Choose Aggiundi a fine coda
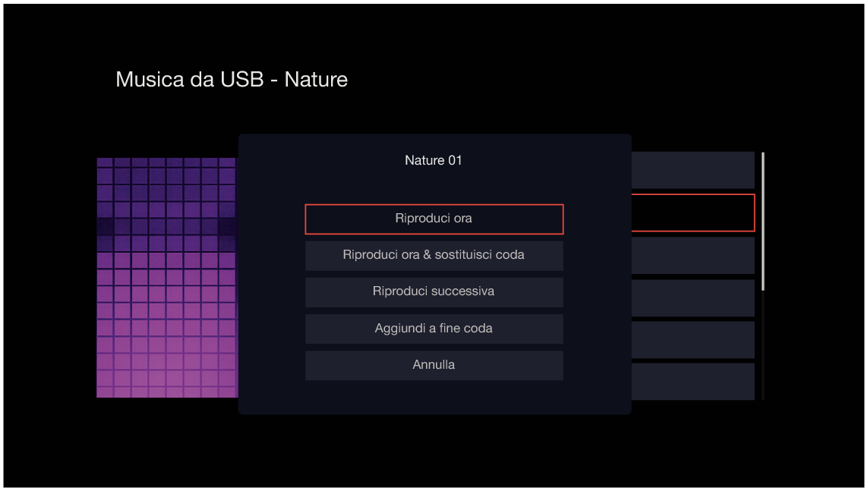868x491 pixels. (x=434, y=329)
